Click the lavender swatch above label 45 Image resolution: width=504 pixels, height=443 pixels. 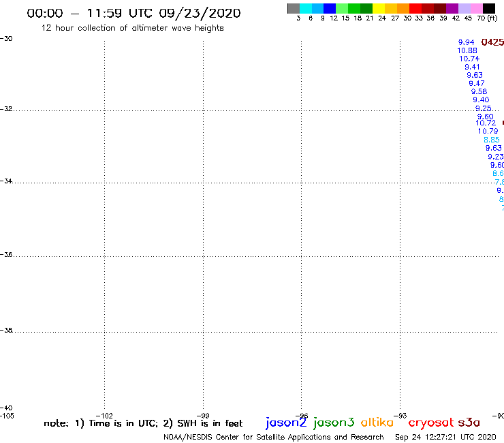coord(464,8)
